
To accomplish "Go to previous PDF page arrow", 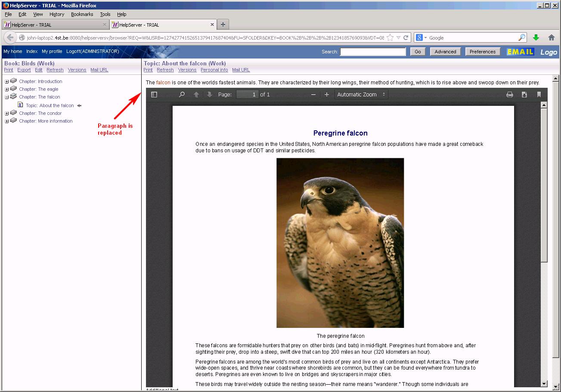I will (196, 95).
